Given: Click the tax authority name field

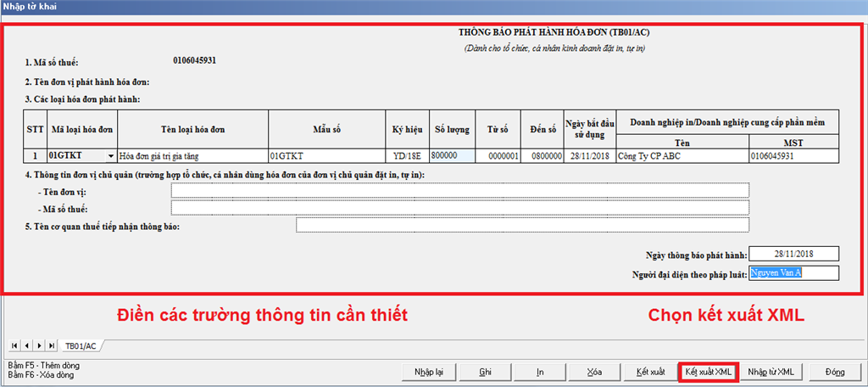Looking at the screenshot, I should coord(522,226).
